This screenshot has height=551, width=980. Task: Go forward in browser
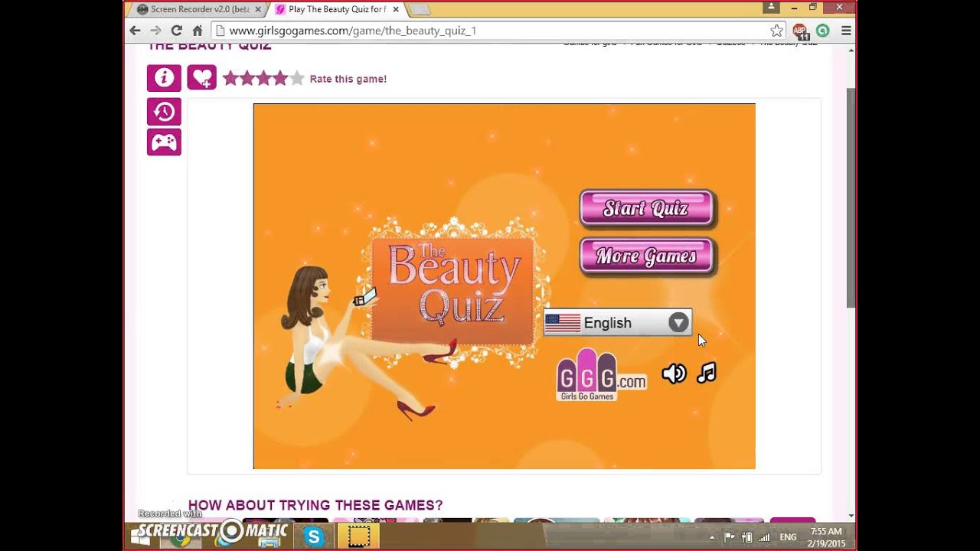pyautogui.click(x=155, y=31)
